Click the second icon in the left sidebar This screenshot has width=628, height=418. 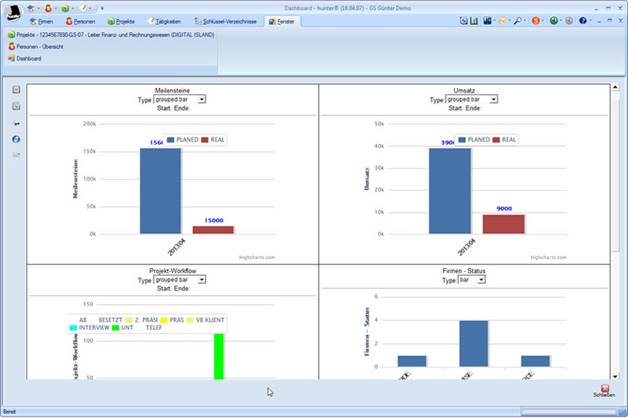pos(16,106)
